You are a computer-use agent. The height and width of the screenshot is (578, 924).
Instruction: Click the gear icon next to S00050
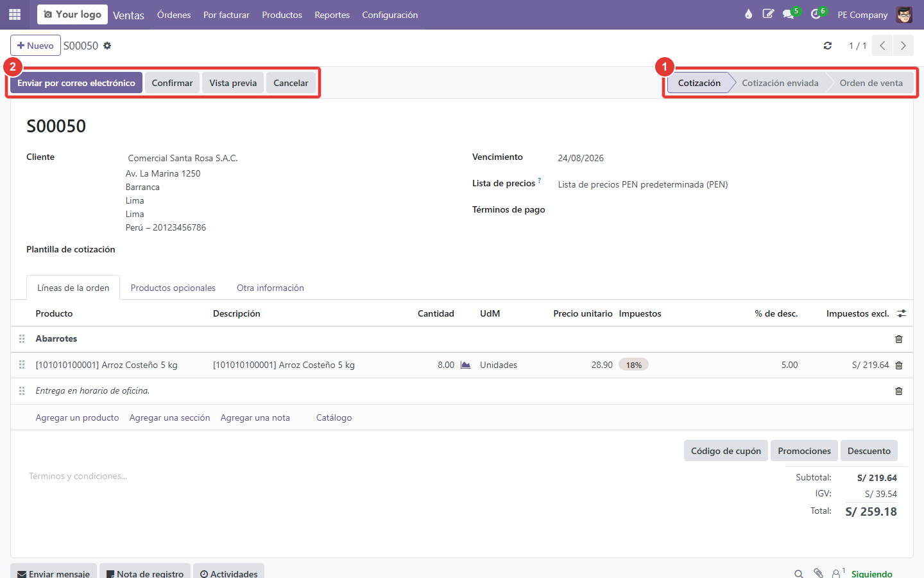tap(107, 46)
